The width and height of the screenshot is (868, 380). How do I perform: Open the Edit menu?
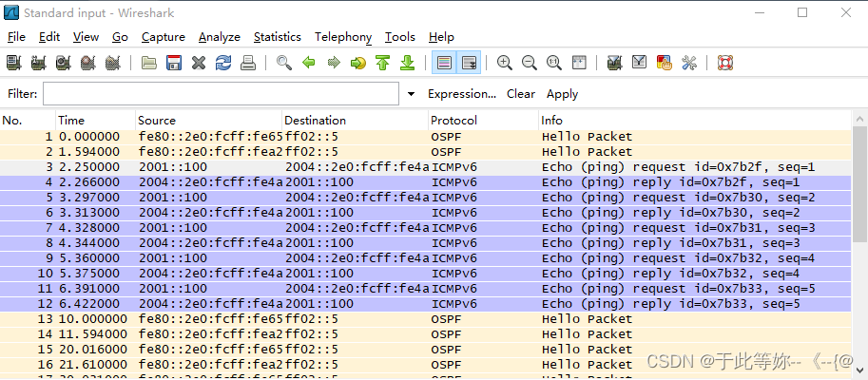point(49,37)
